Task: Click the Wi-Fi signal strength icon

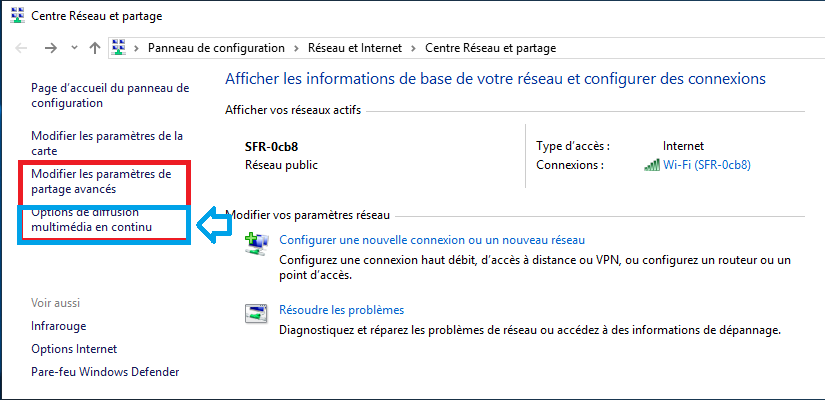Action: [x=652, y=165]
